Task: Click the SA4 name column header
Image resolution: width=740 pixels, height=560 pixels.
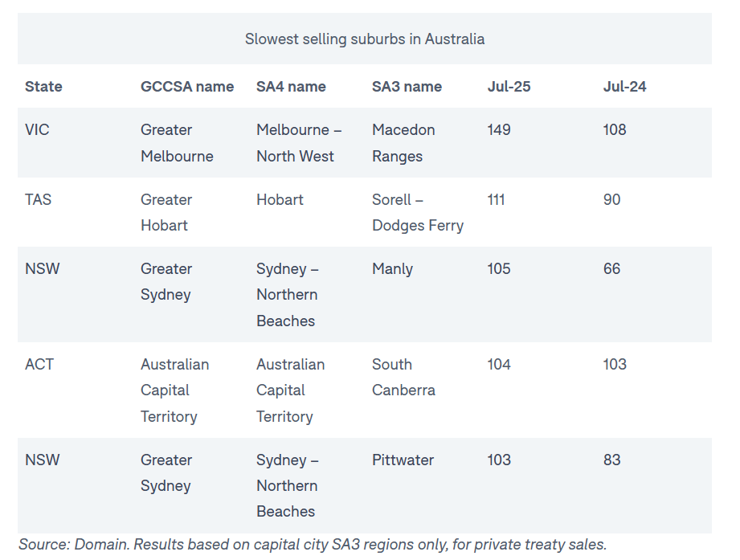Action: click(x=291, y=87)
